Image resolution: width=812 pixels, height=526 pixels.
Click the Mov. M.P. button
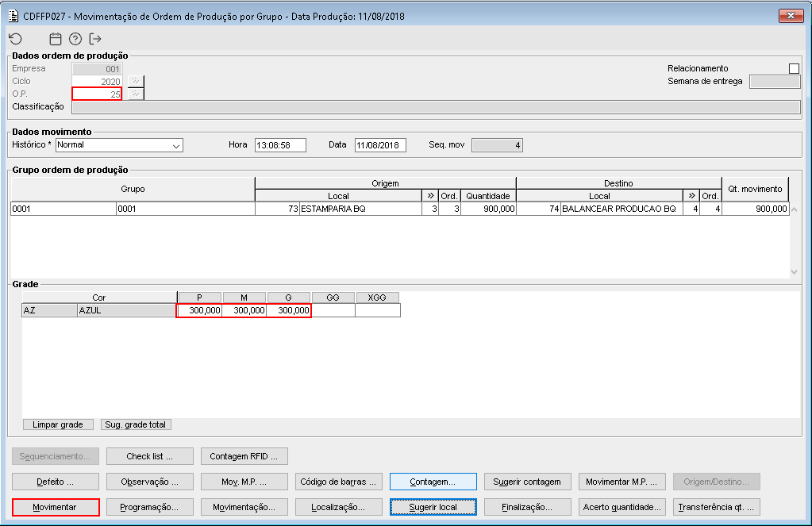[244, 482]
